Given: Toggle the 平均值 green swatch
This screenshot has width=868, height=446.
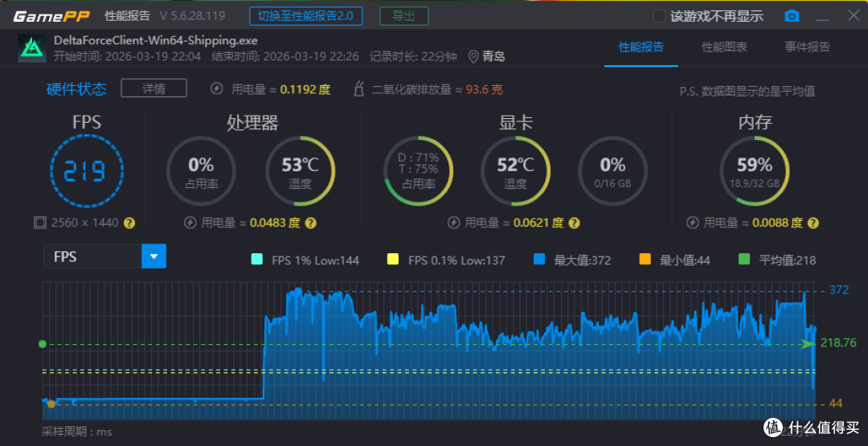Looking at the screenshot, I should (744, 260).
